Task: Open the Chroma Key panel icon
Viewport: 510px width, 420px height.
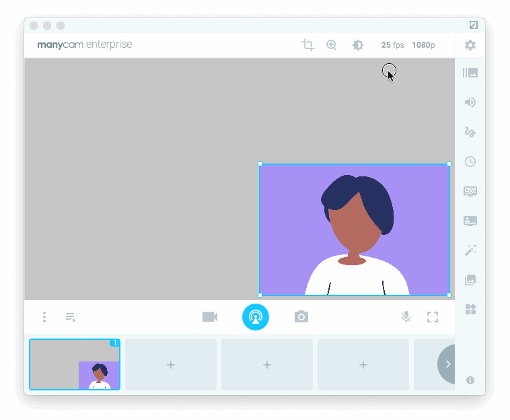Action: pyautogui.click(x=470, y=191)
